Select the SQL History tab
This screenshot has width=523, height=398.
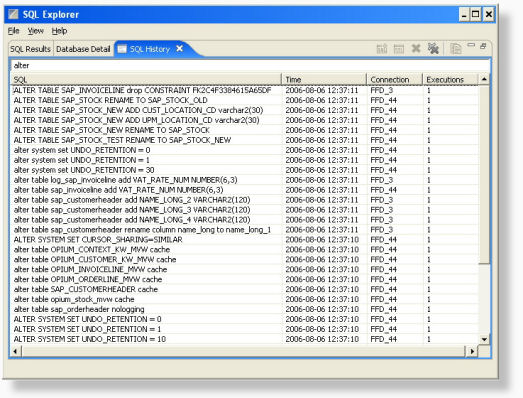[150, 49]
